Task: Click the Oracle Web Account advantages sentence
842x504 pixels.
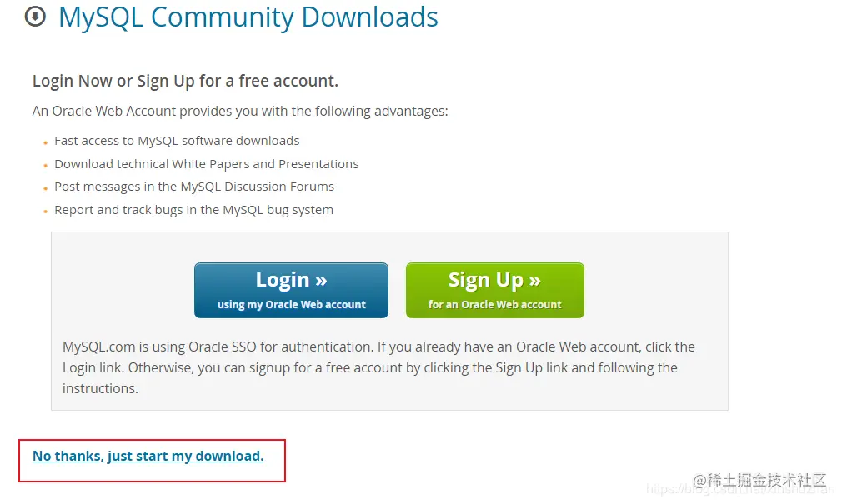Action: pyautogui.click(x=240, y=111)
